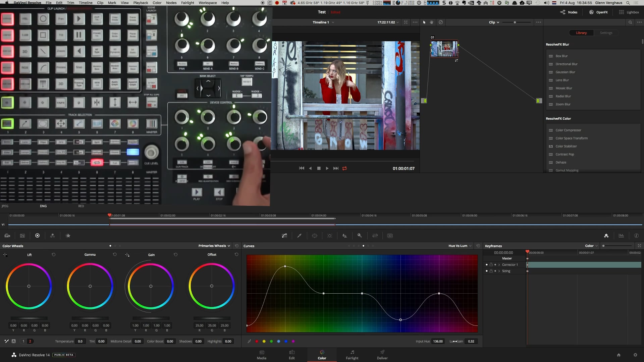Select the Color Wheels palette icon
This screenshot has height=362, width=644.
pos(37,236)
